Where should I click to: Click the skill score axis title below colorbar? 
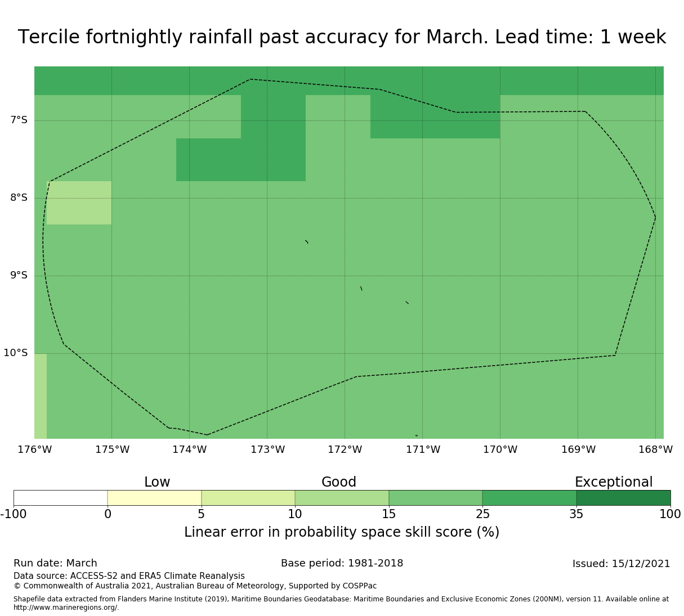[342, 532]
